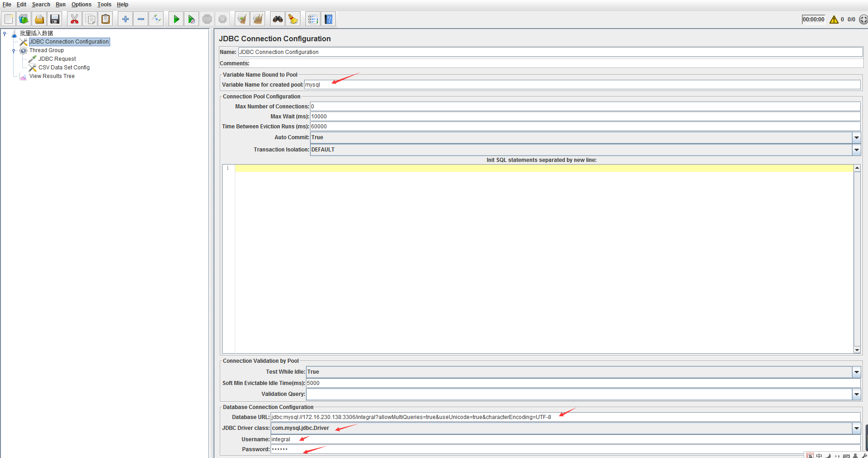Click the Variable Name for created pool field
The image size is (868, 458).
(x=582, y=85)
